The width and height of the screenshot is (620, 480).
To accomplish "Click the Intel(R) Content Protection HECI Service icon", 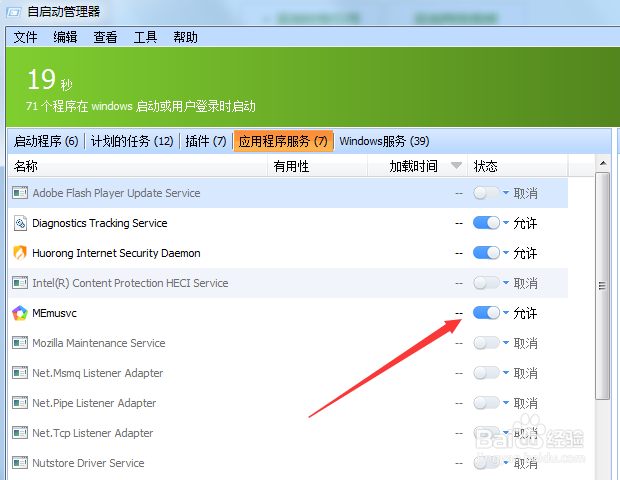I will tap(20, 283).
